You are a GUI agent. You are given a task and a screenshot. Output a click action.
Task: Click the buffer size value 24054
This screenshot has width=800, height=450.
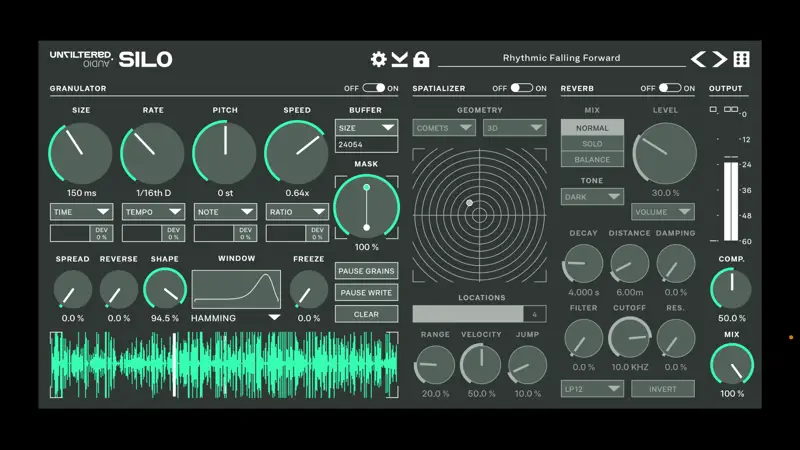point(366,144)
